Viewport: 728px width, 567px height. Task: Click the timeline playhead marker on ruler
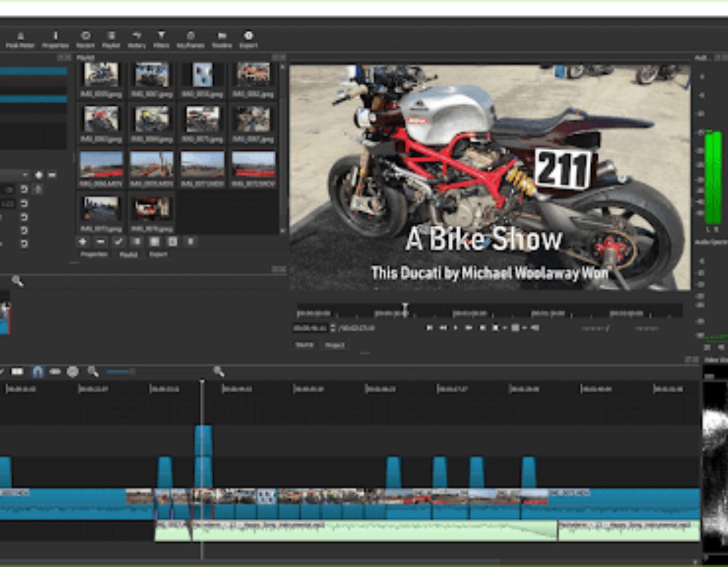click(202, 383)
